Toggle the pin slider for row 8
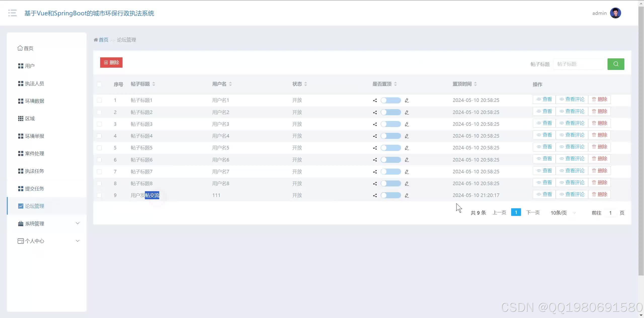Screen dimensions: 644x318 point(390,183)
